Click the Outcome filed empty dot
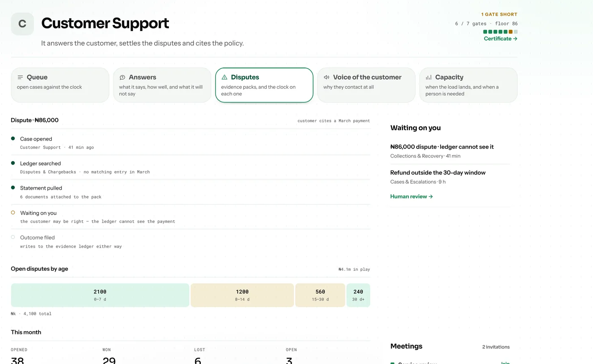 click(13, 237)
